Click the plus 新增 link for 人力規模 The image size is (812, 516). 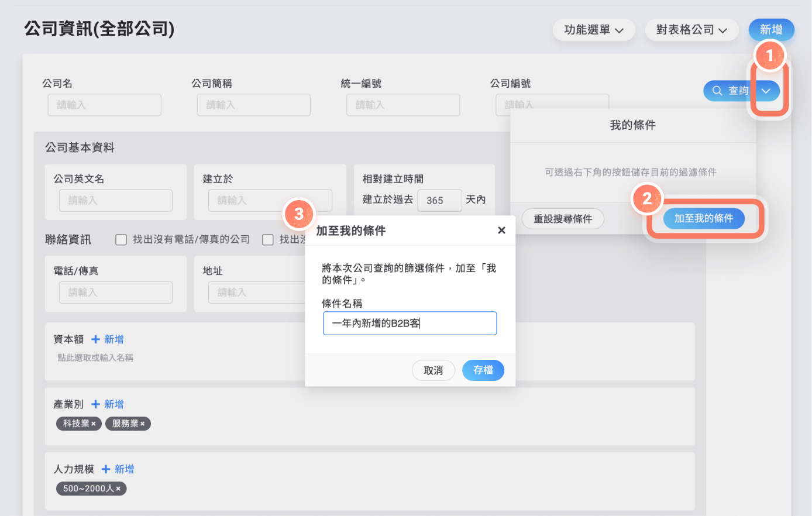(x=118, y=469)
